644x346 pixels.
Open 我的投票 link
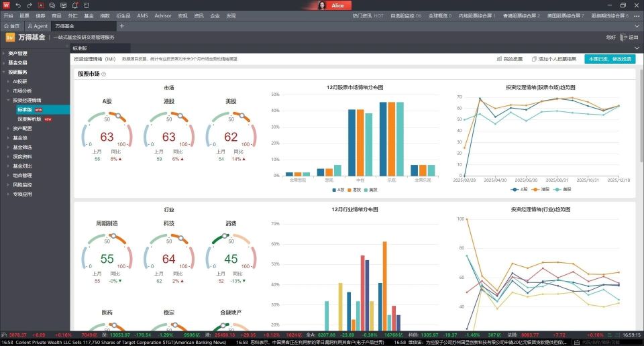[510, 59]
